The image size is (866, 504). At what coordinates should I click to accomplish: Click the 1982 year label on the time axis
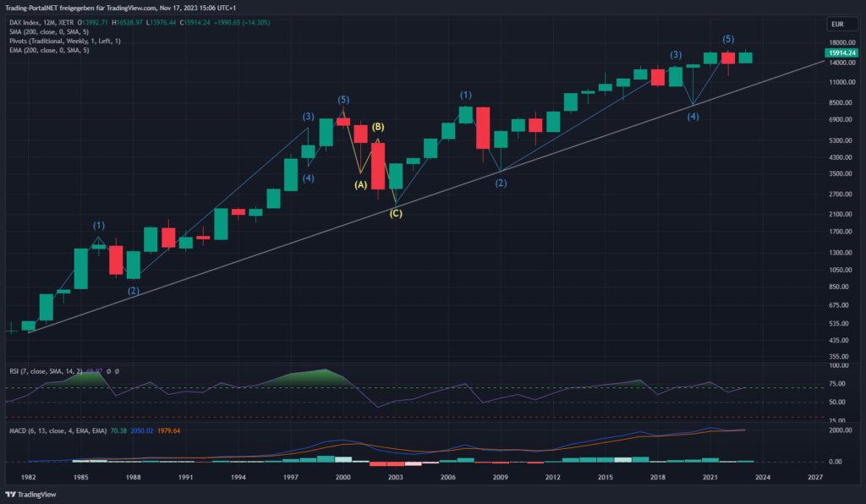coord(28,477)
